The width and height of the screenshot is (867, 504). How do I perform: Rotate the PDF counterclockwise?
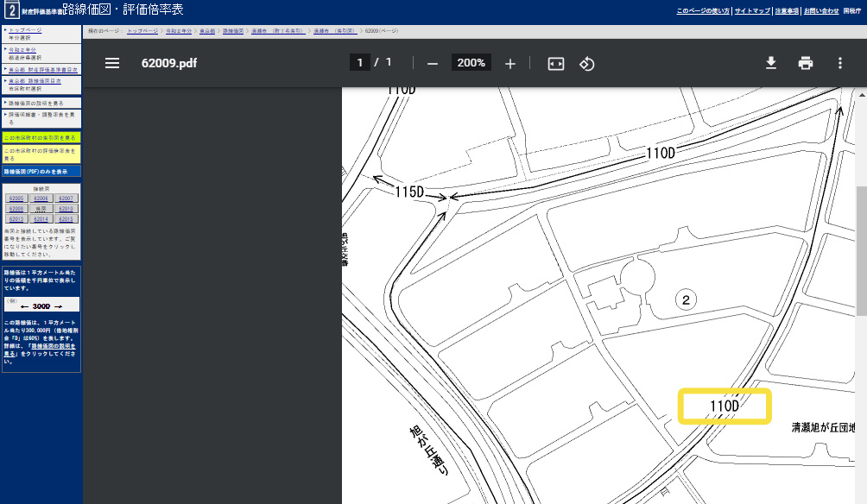tap(586, 63)
